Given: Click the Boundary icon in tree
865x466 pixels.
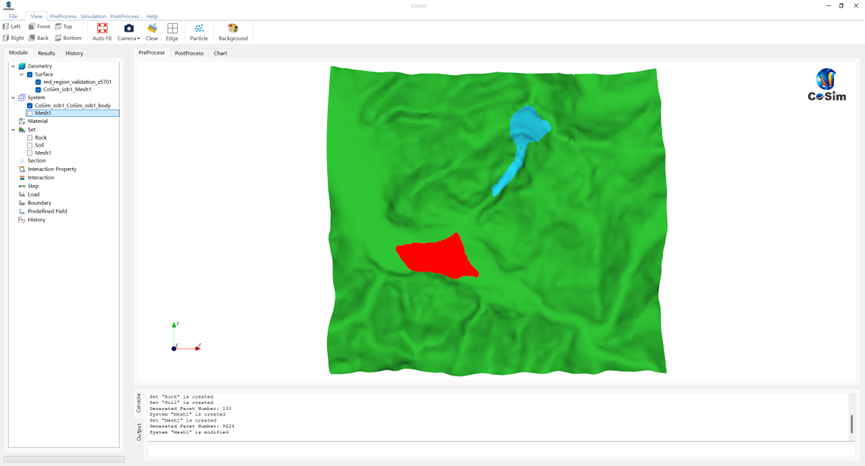Looking at the screenshot, I should click(x=22, y=203).
